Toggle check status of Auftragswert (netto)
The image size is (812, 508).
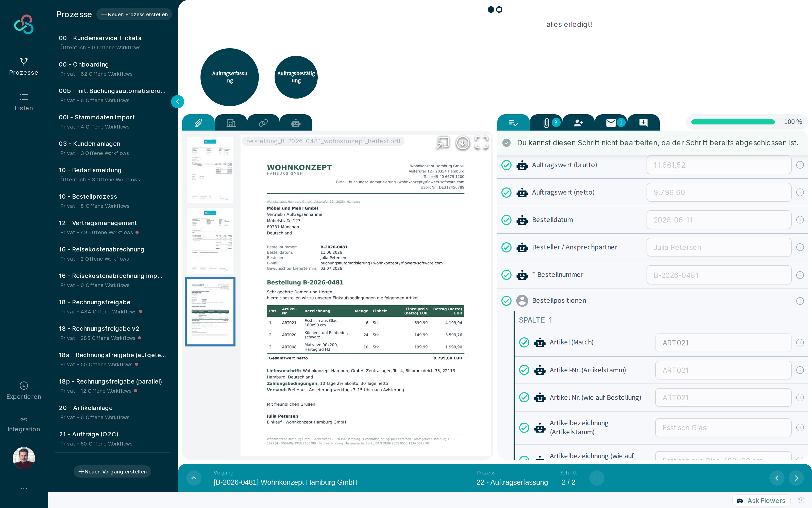point(506,193)
